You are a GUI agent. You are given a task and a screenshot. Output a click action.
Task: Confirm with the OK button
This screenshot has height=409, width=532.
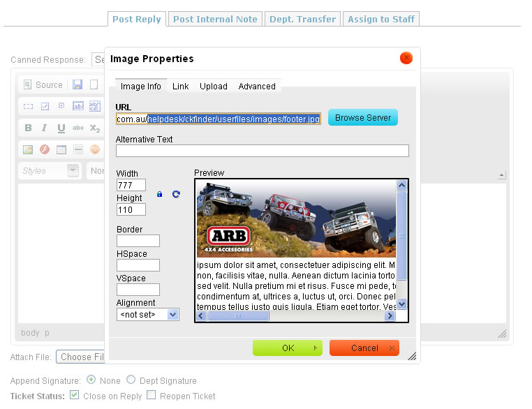tap(288, 348)
